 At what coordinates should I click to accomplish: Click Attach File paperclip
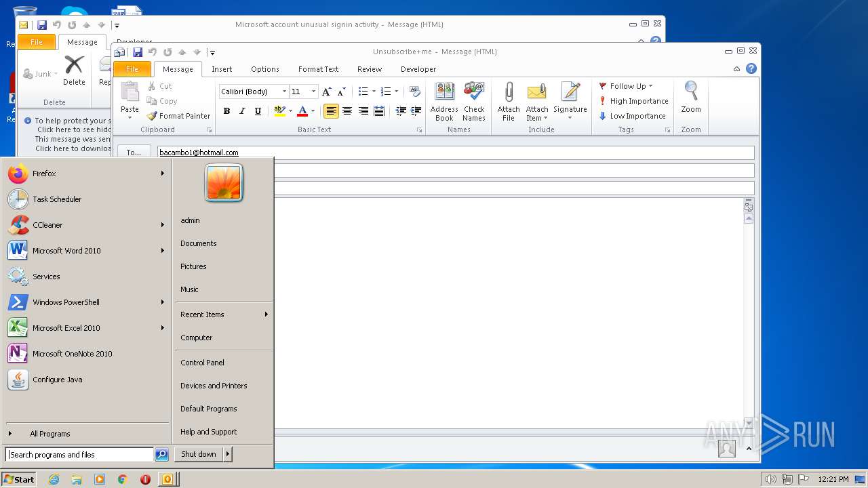pyautogui.click(x=509, y=102)
